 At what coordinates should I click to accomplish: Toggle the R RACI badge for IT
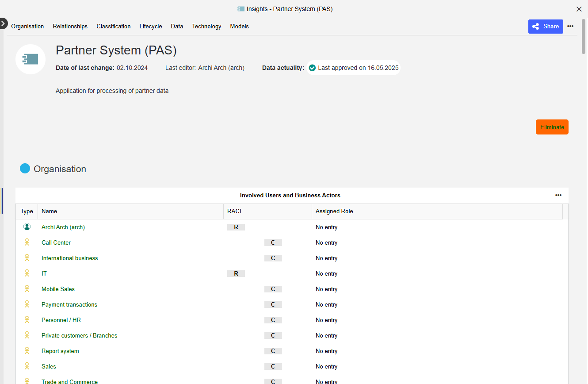(236, 273)
